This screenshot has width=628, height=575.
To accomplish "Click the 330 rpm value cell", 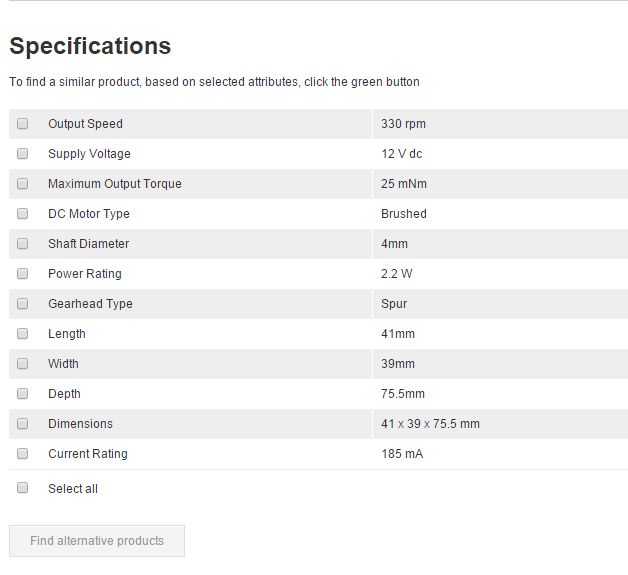I will pyautogui.click(x=403, y=124).
